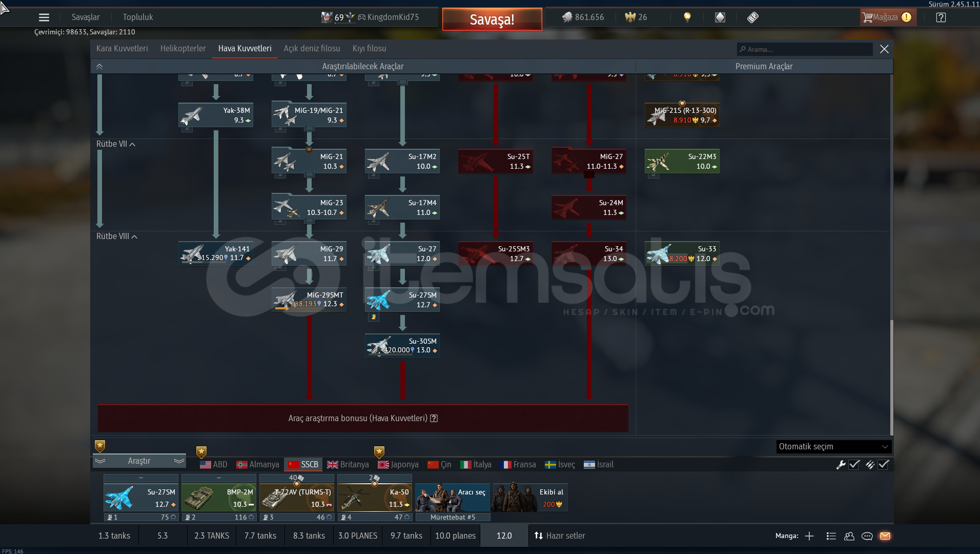Image resolution: width=980 pixels, height=554 pixels.
Task: Select premium Su-22M3 aircraft card
Action: (x=682, y=162)
